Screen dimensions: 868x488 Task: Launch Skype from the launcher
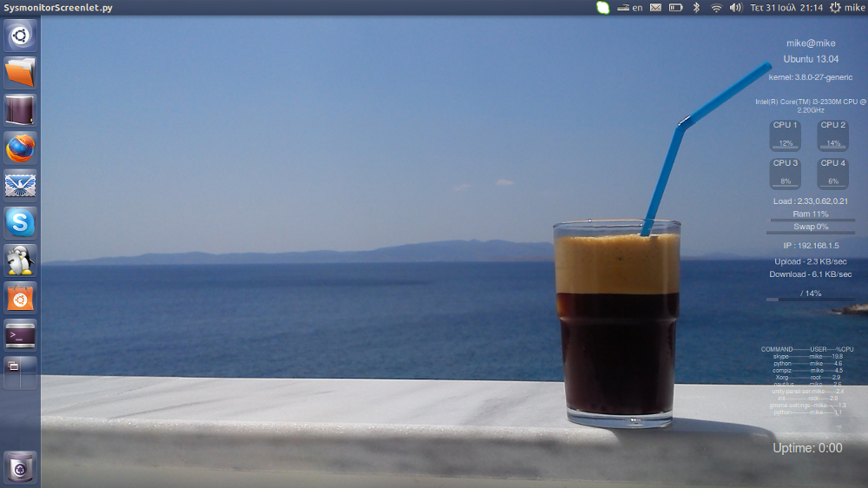click(x=20, y=222)
